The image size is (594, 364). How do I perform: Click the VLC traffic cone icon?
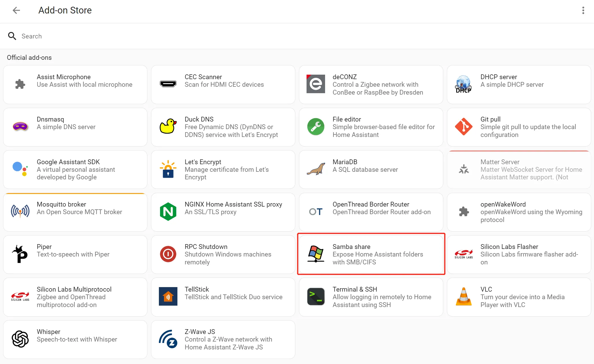pyautogui.click(x=463, y=296)
